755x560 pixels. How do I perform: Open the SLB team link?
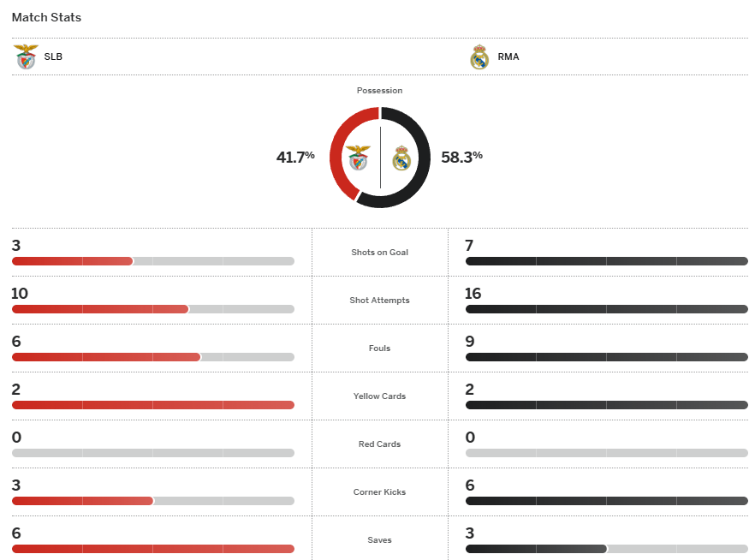point(53,57)
